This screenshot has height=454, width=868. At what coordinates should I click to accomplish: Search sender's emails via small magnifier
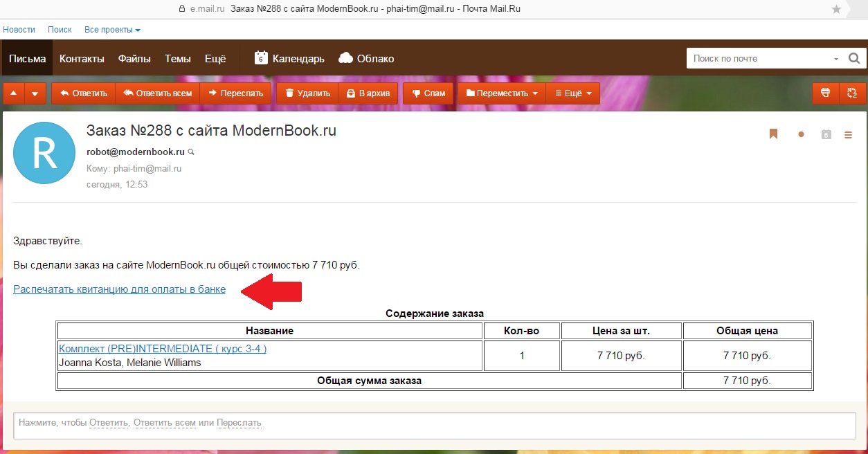point(192,152)
